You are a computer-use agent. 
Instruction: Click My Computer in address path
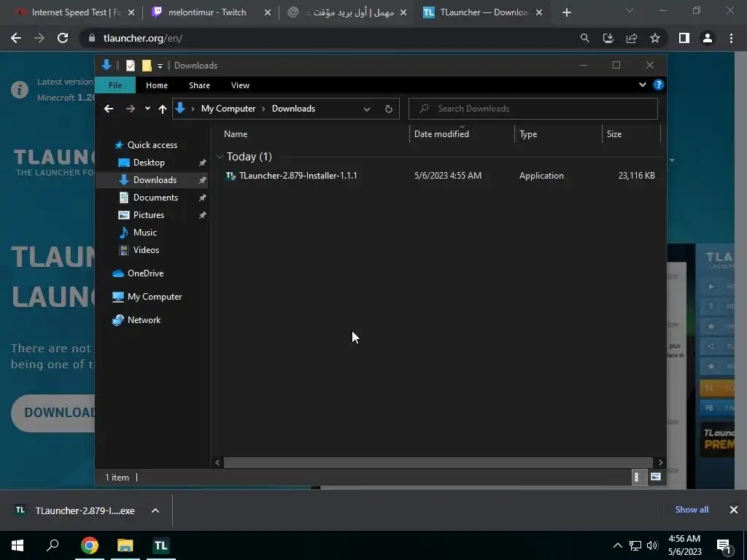[228, 109]
